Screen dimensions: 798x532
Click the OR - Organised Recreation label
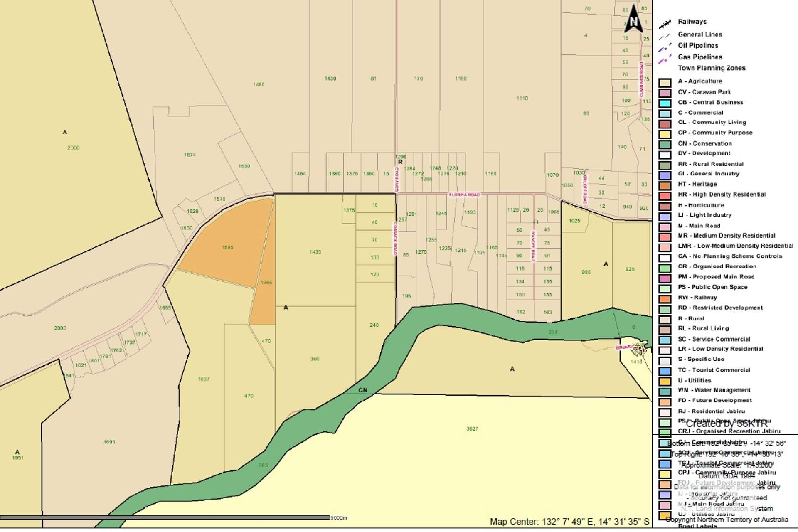click(x=717, y=266)
